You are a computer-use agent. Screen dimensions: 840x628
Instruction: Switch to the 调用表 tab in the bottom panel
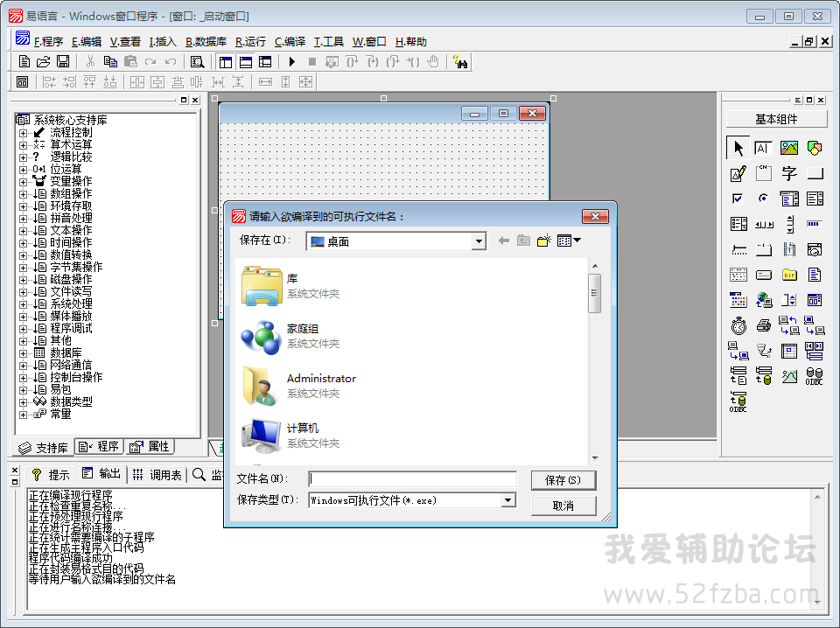tap(157, 475)
